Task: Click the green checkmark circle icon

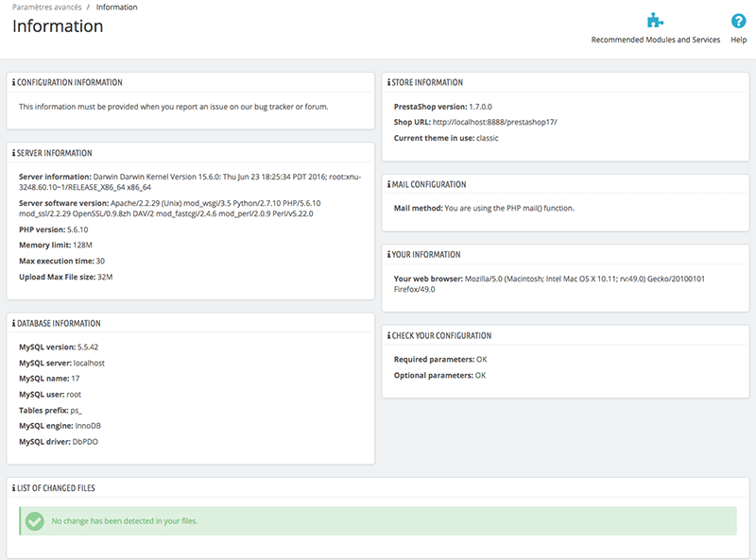Action: click(x=35, y=521)
